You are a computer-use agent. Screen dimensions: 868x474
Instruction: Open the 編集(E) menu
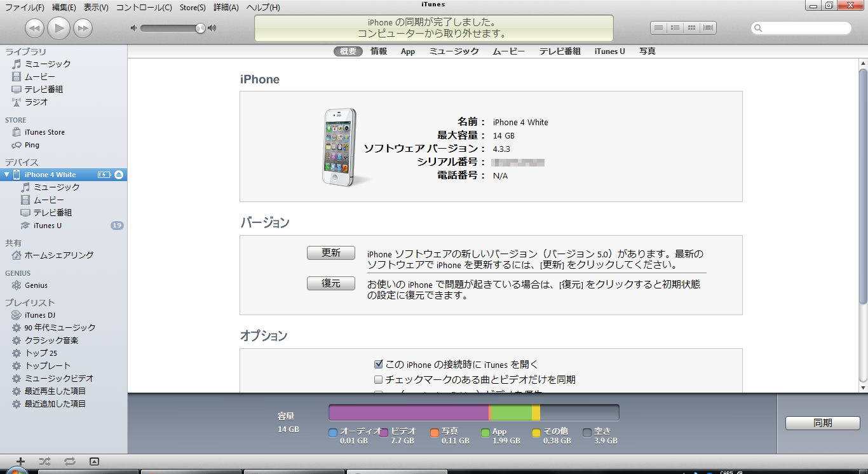pyautogui.click(x=64, y=8)
